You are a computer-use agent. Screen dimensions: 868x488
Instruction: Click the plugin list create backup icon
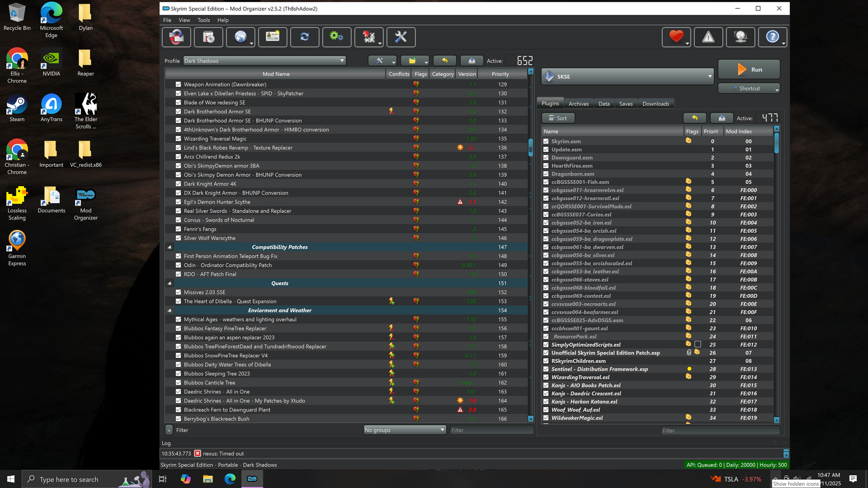point(722,118)
